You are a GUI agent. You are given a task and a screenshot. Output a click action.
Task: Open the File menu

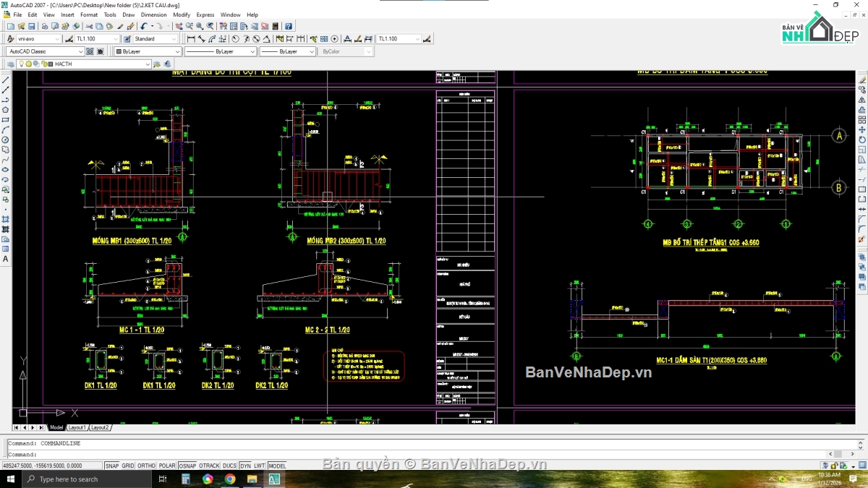click(x=17, y=14)
